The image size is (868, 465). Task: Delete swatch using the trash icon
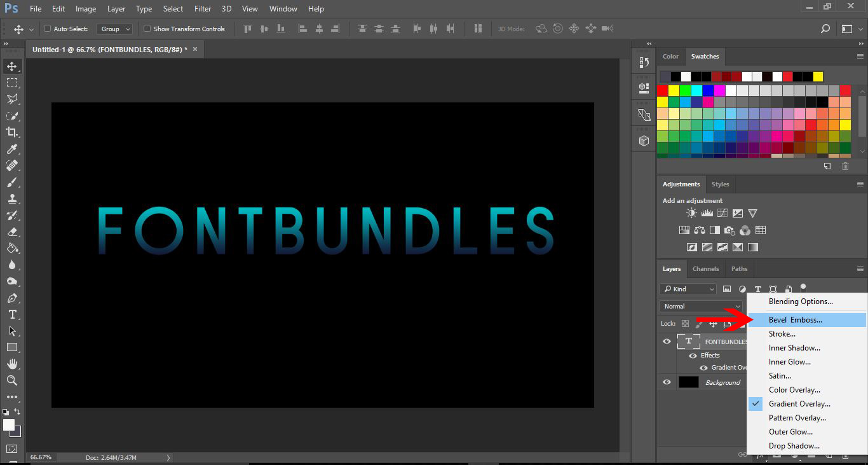pos(845,166)
